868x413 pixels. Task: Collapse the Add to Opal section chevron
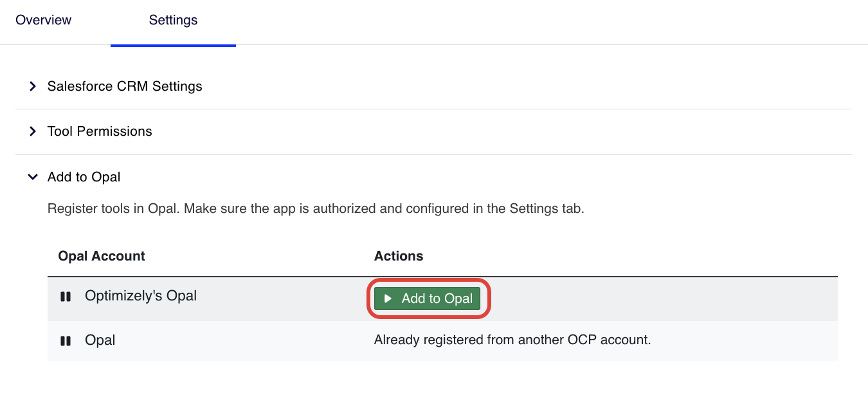pyautogui.click(x=33, y=177)
